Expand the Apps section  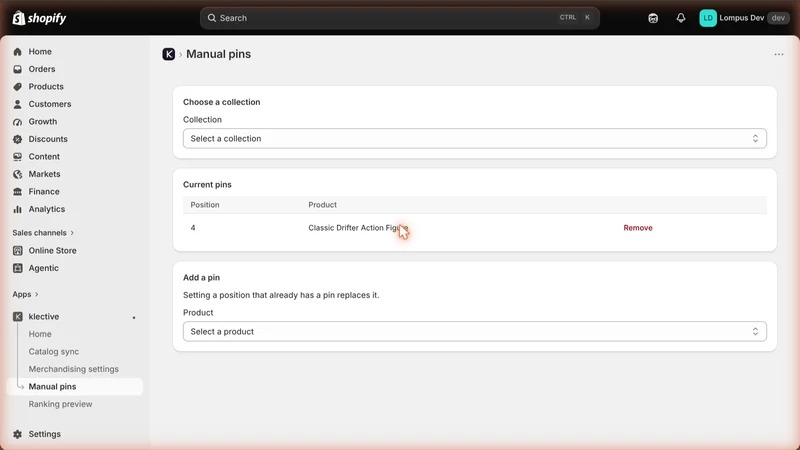(26, 294)
